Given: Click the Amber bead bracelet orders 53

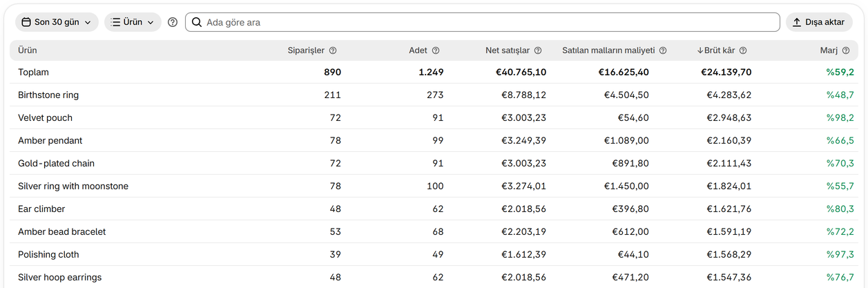Looking at the screenshot, I should 336,231.
